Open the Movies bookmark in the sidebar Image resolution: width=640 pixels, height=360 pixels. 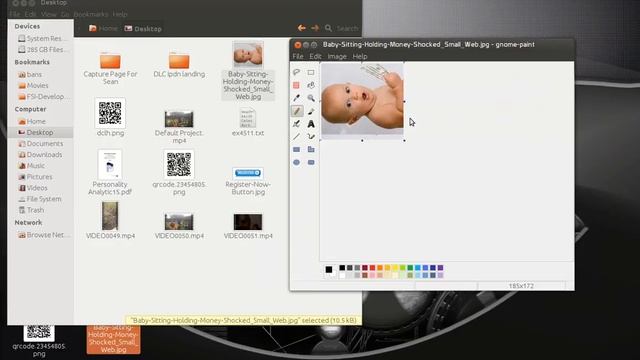click(x=33, y=85)
